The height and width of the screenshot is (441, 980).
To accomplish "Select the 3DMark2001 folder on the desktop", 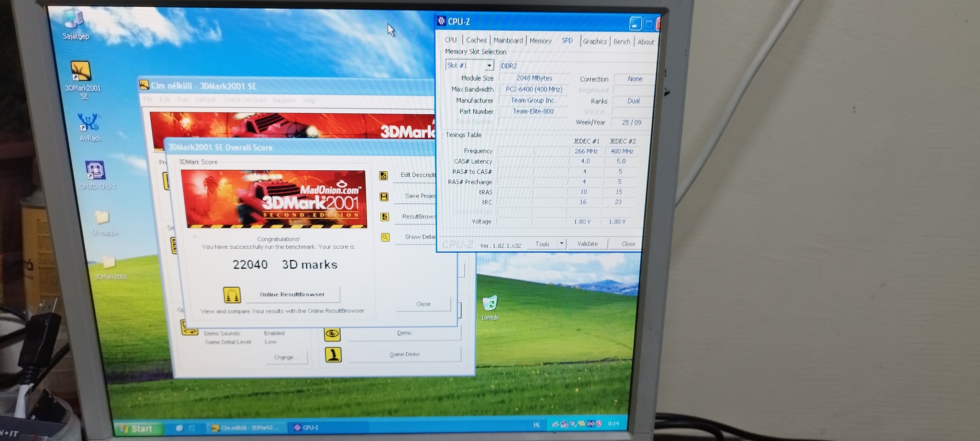I will tap(110, 268).
